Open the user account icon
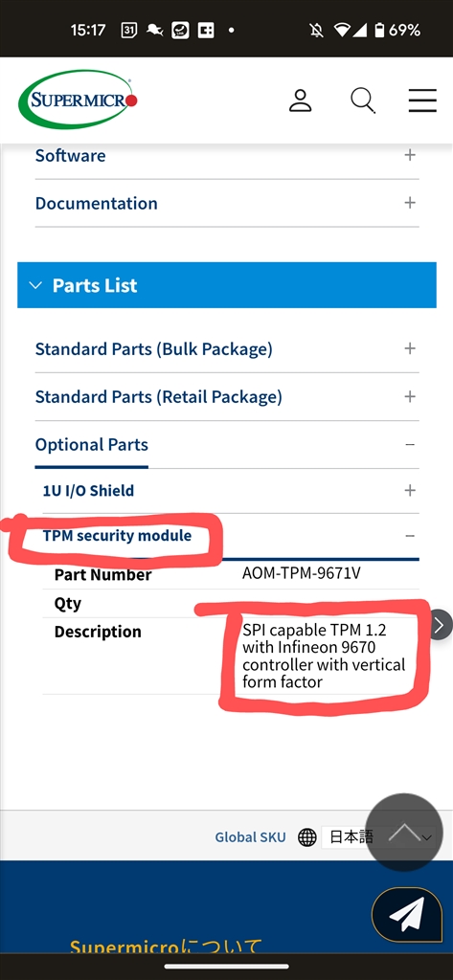The image size is (453, 980). tap(301, 100)
